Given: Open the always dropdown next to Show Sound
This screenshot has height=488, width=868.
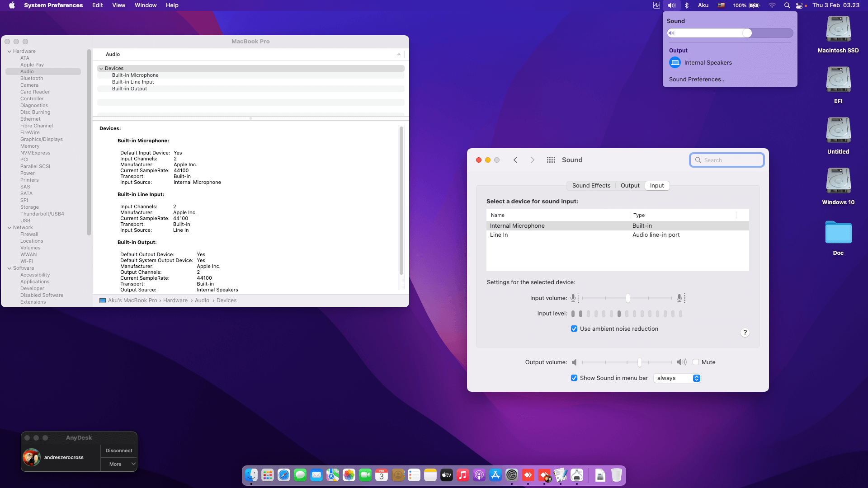Looking at the screenshot, I should (677, 378).
